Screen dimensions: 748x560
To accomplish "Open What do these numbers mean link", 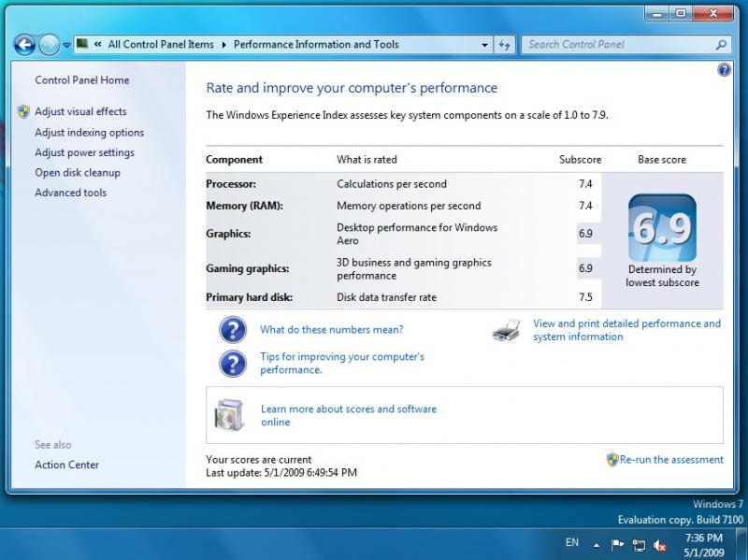I will point(332,330).
